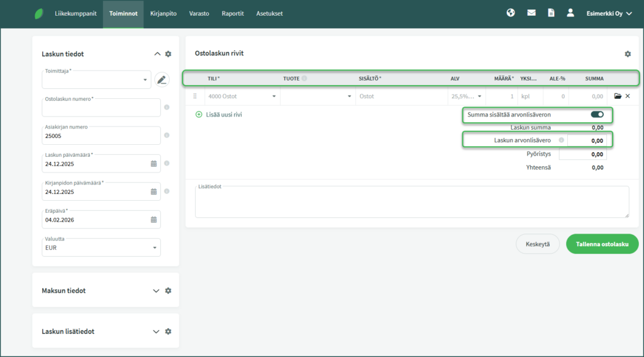
Task: Open the user profile icon
Action: click(570, 13)
